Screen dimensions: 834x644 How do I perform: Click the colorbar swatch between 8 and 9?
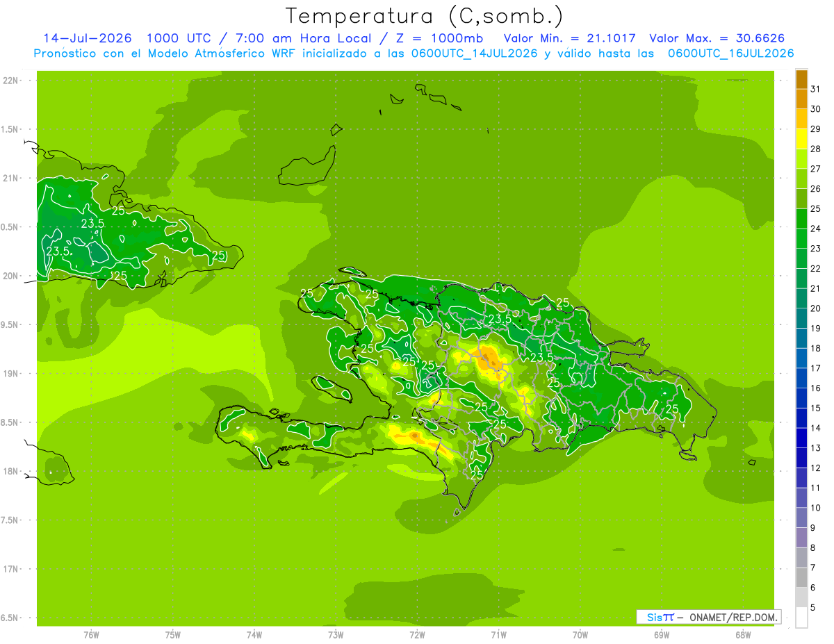click(801, 538)
